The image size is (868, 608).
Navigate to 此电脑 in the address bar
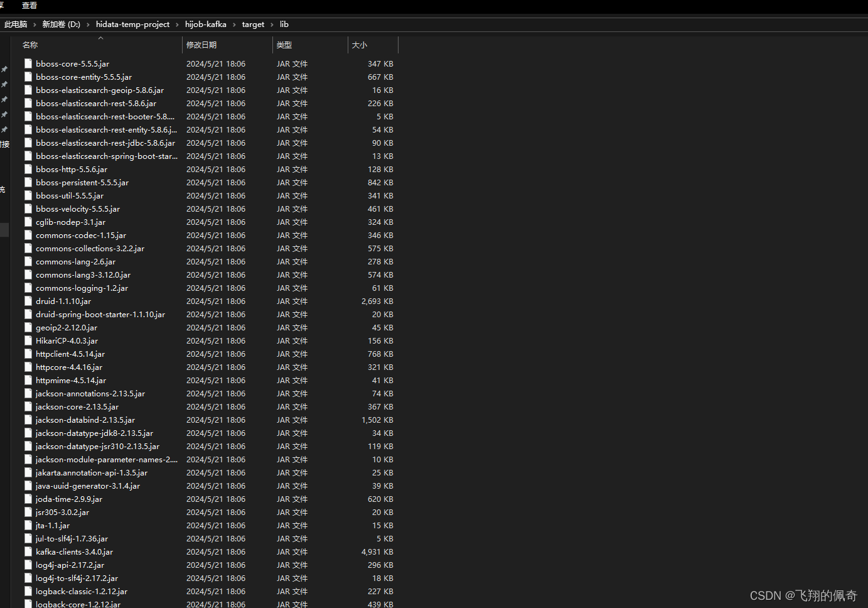[16, 24]
